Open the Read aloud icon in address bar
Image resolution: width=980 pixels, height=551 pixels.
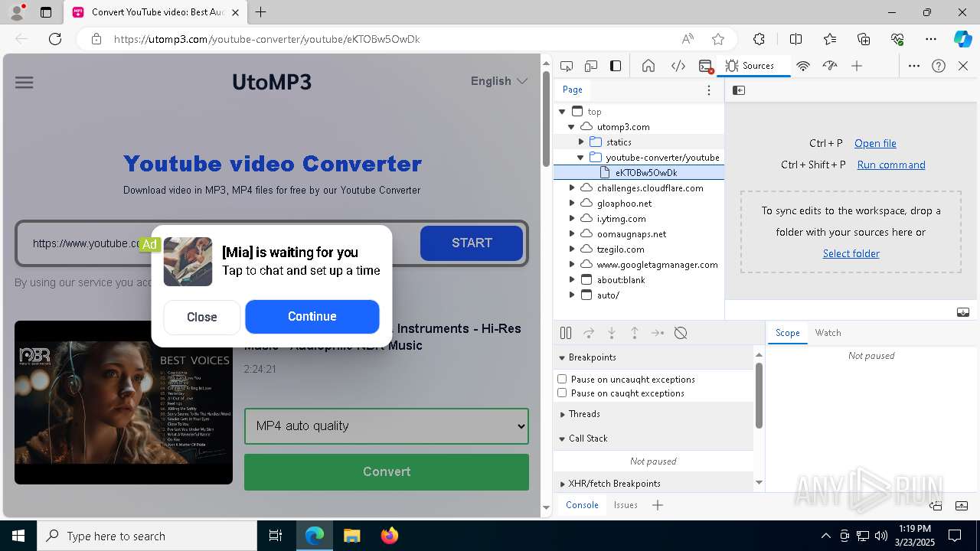[688, 39]
